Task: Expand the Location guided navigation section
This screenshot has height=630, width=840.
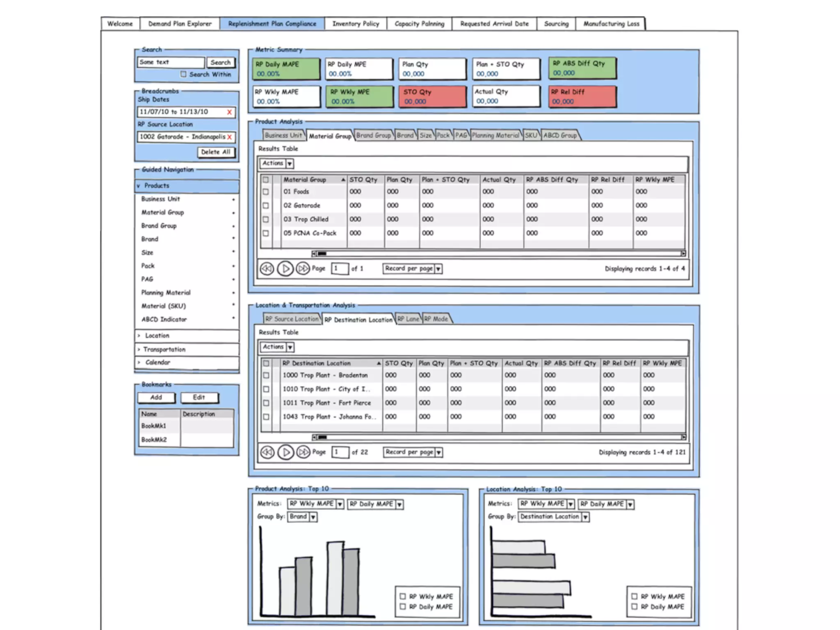Action: tap(157, 336)
